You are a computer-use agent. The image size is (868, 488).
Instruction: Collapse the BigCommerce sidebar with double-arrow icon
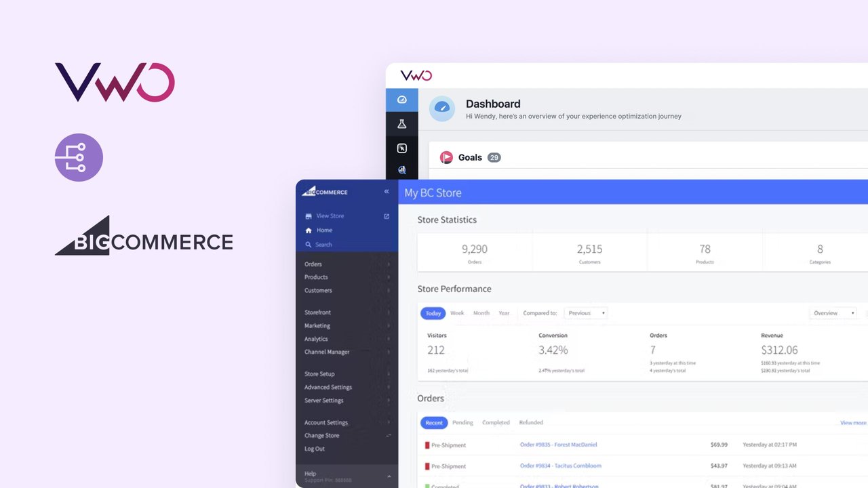coord(387,192)
